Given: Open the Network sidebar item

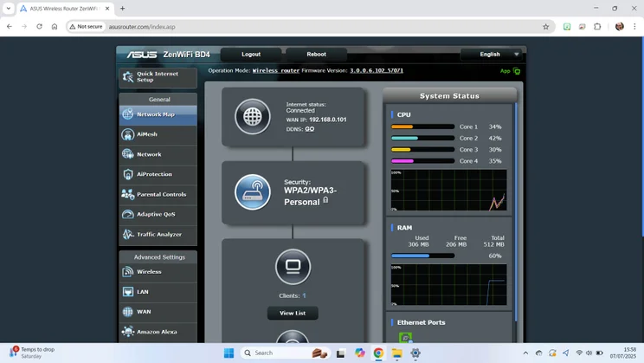Looking at the screenshot, I should 158,154.
